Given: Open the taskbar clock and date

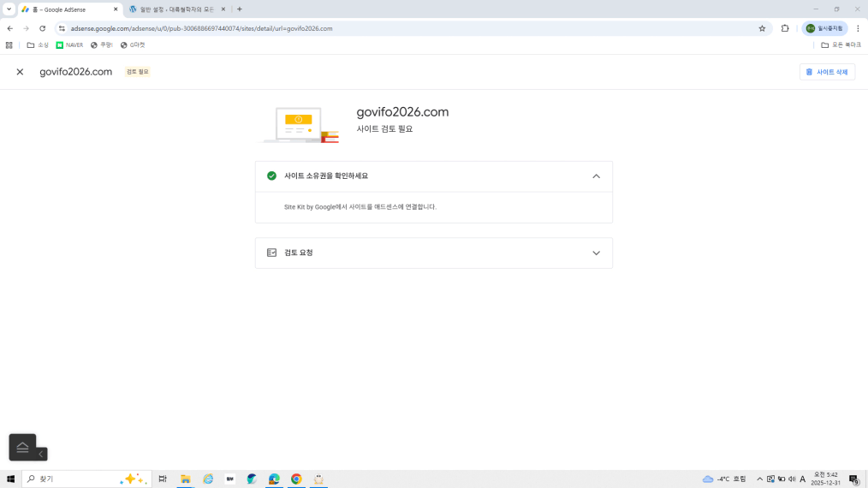Looking at the screenshot, I should [x=825, y=479].
